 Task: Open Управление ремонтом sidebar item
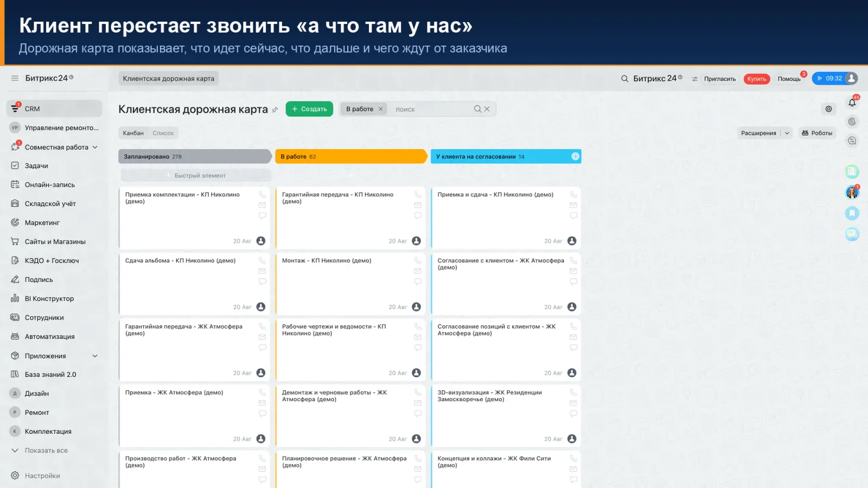click(54, 128)
